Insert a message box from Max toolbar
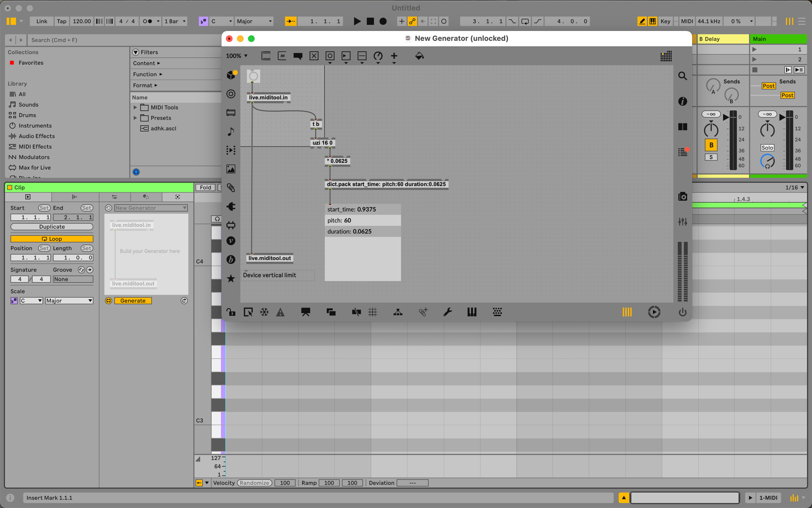The height and width of the screenshot is (508, 812). (x=282, y=56)
